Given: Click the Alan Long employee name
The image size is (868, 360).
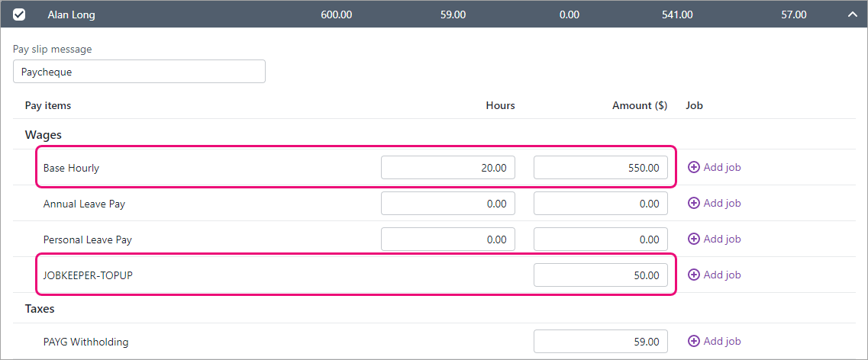Looking at the screenshot, I should pos(71,14).
